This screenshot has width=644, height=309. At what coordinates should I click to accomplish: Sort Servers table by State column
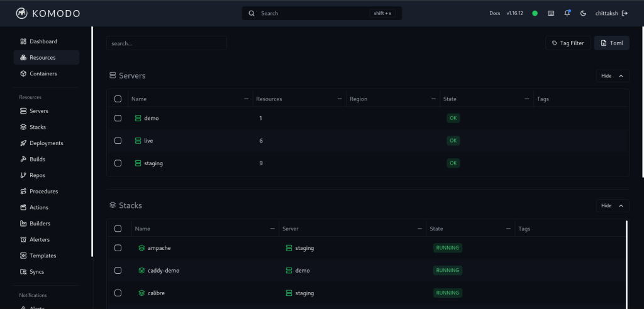[x=486, y=99]
